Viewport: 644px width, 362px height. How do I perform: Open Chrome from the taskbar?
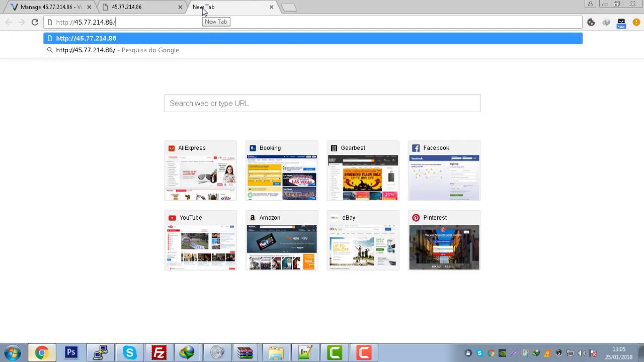[x=42, y=353]
